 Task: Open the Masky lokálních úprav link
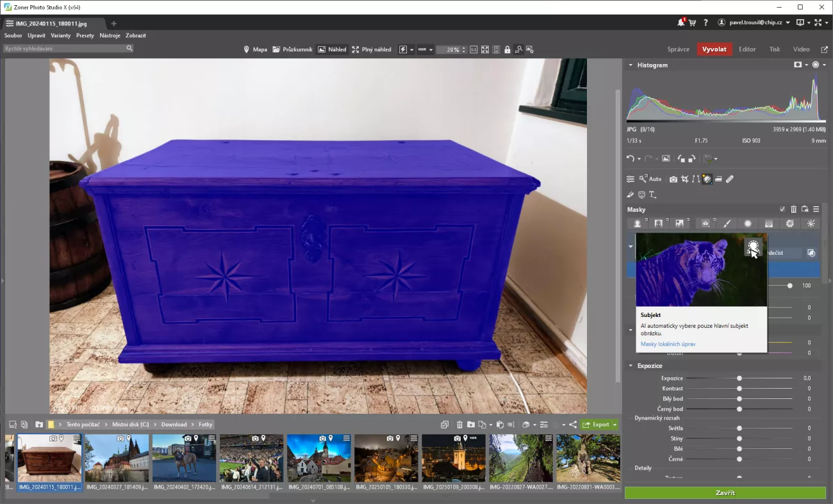[x=668, y=344]
